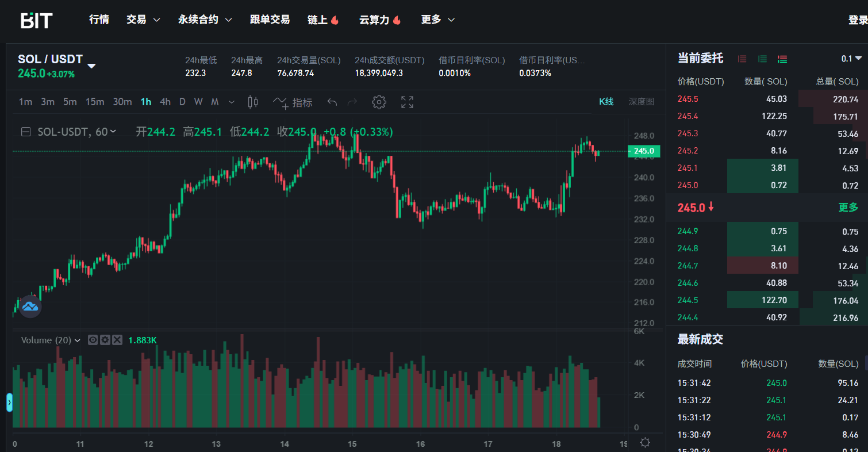Click the TradingView cloud logo on chart
The image size is (868, 452).
(30, 307)
